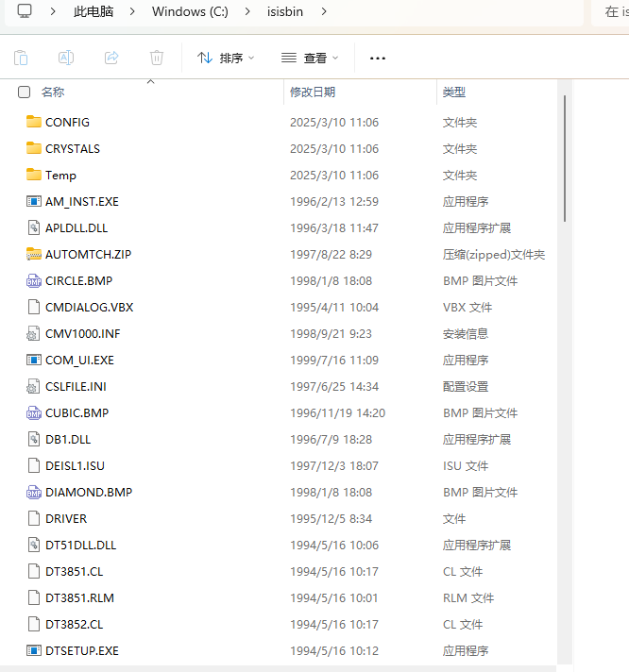Click the APLDLL.DLL file icon
The image size is (629, 672).
point(34,227)
